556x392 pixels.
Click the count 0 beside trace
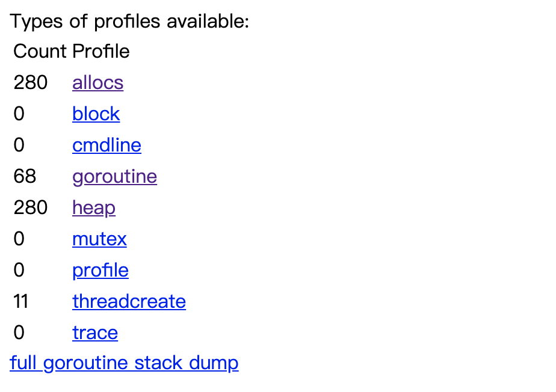(19, 332)
